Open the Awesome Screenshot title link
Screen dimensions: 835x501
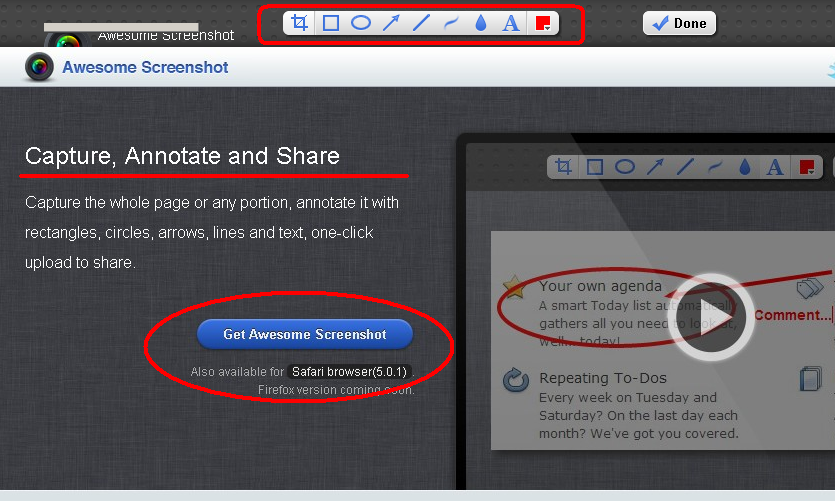click(x=145, y=68)
